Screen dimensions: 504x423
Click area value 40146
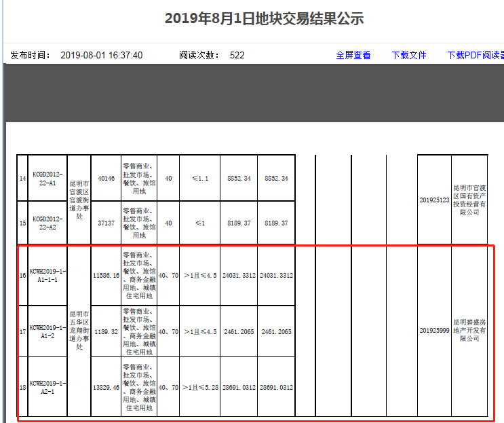coord(106,178)
